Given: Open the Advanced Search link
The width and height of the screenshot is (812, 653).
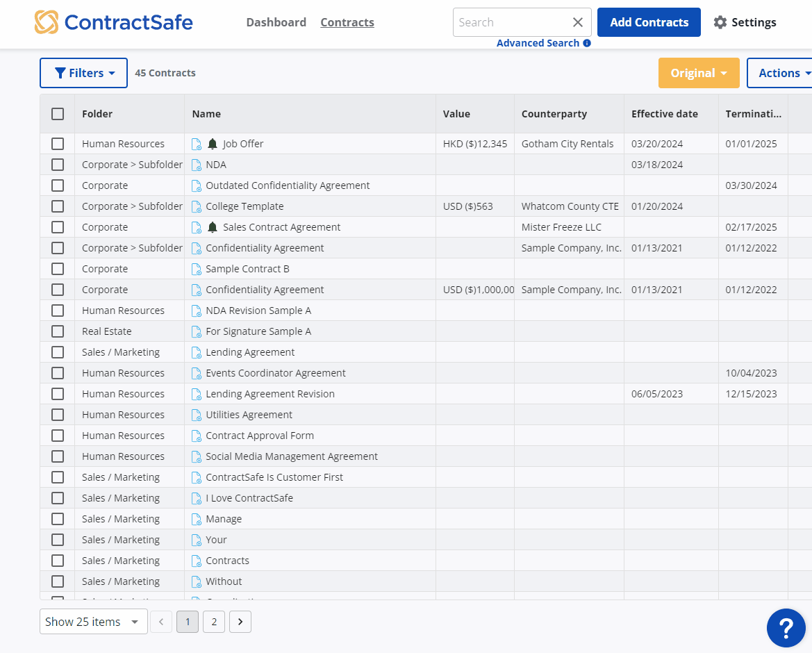Looking at the screenshot, I should [538, 43].
